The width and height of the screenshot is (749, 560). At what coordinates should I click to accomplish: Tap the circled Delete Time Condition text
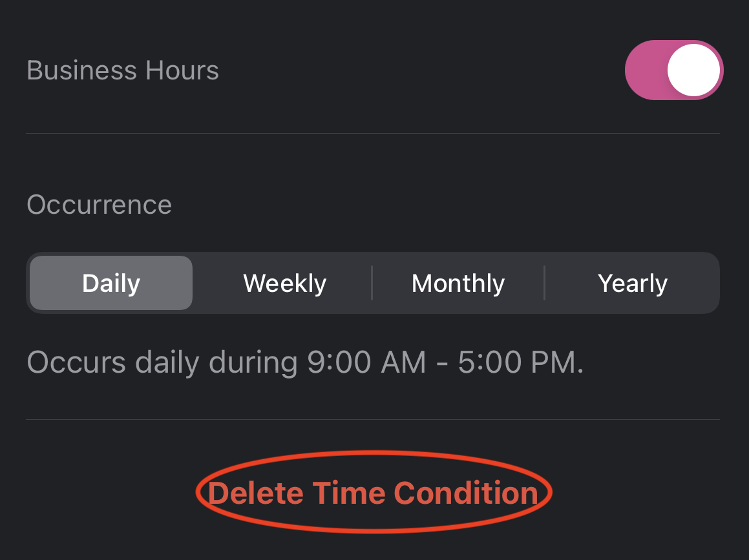pos(372,492)
